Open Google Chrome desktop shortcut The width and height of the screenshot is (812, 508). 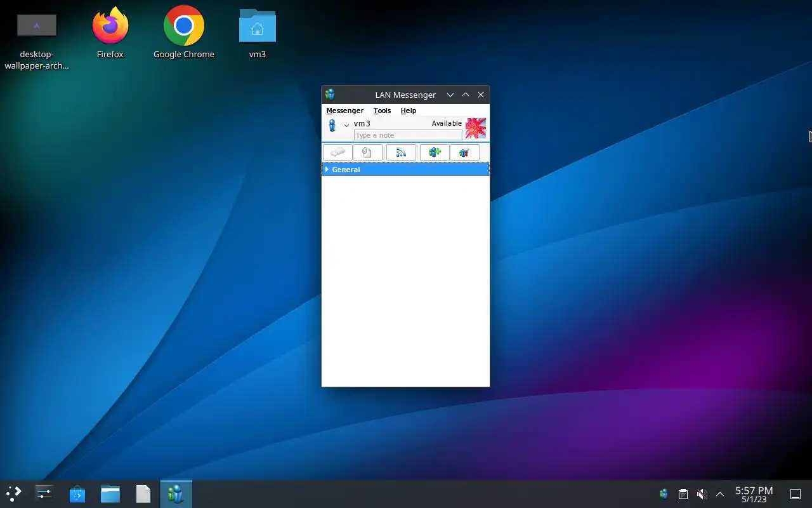click(184, 32)
